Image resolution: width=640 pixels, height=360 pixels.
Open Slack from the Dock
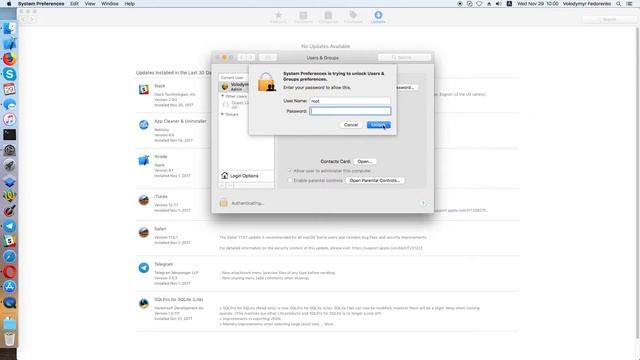pyautogui.click(x=9, y=241)
